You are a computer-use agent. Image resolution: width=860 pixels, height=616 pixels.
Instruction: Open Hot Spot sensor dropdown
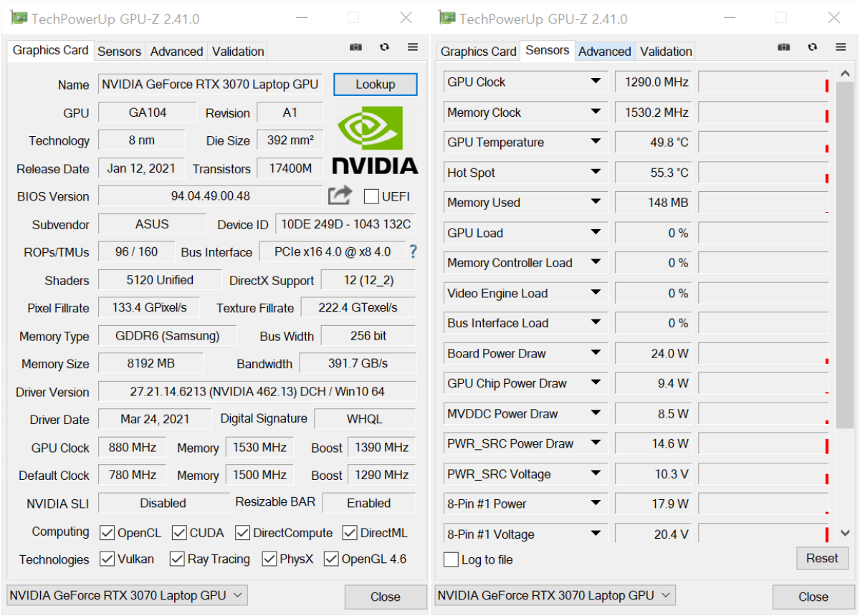596,173
